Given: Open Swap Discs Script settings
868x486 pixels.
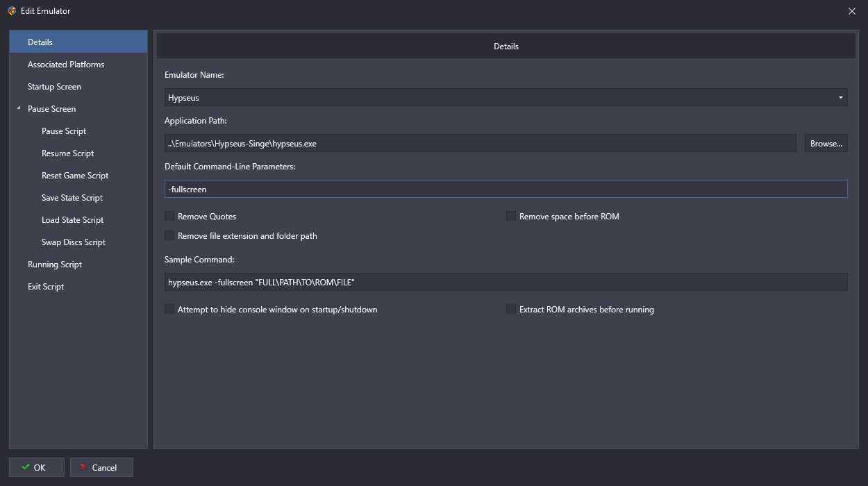Looking at the screenshot, I should [74, 242].
